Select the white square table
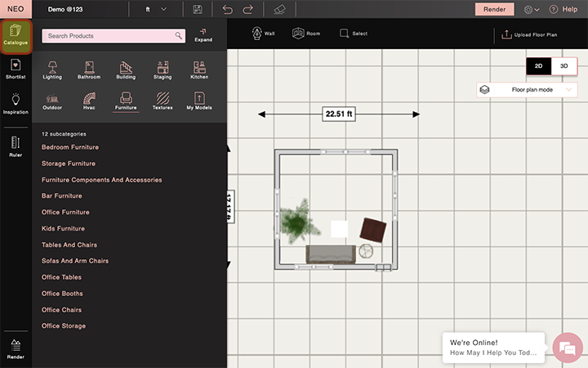 [x=339, y=229]
